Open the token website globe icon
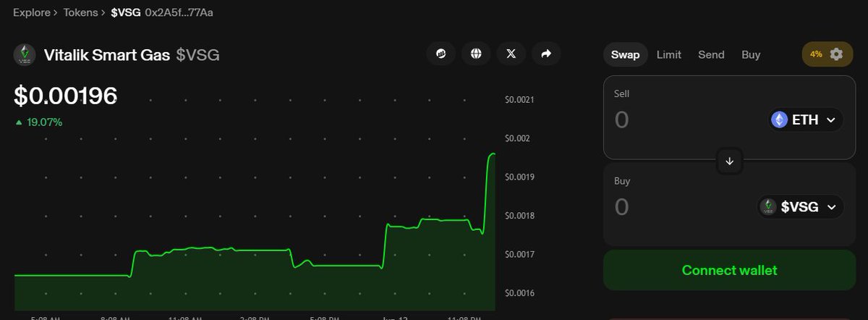Image resolution: width=868 pixels, height=320 pixels. click(476, 54)
